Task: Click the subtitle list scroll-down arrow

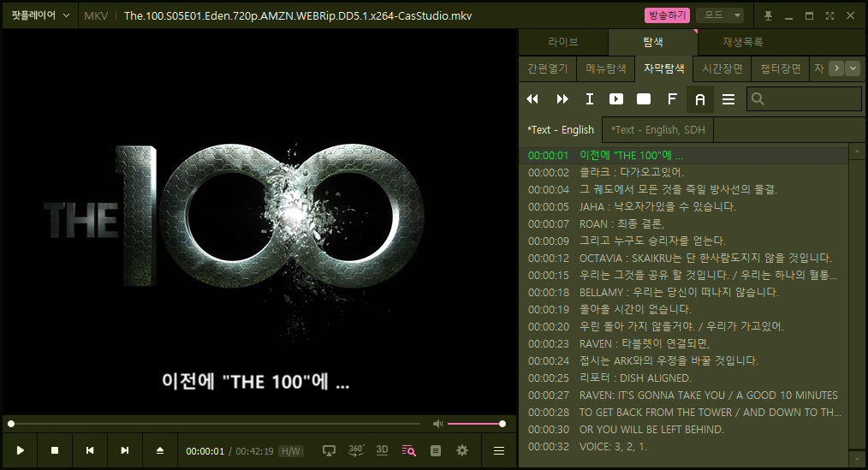Action: pos(855,459)
